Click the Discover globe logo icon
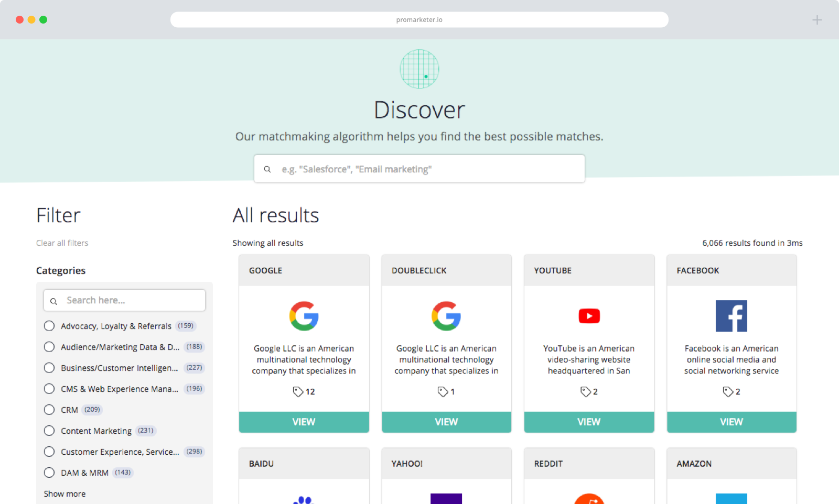This screenshot has height=504, width=839. 419,69
